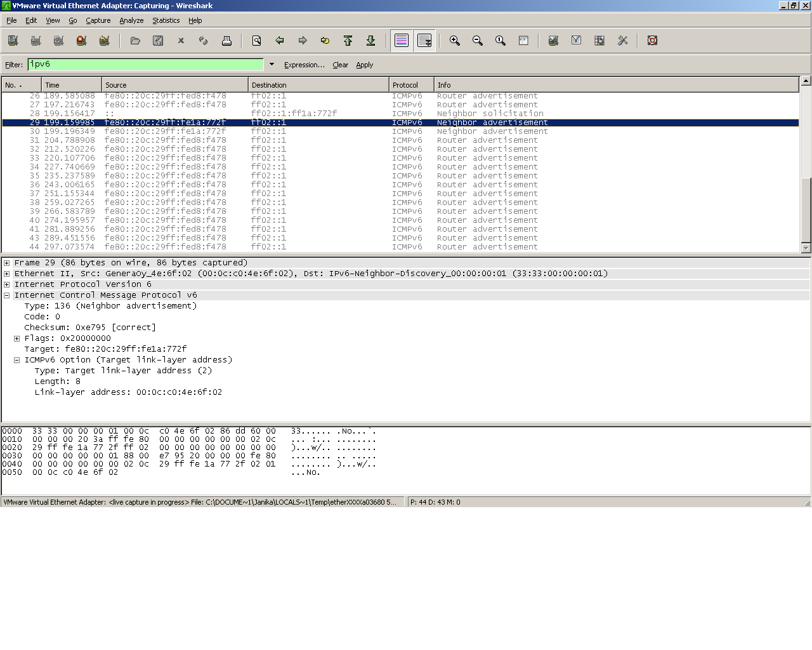Click the Print packets icon
This screenshot has height=650, width=812.
pos(226,41)
